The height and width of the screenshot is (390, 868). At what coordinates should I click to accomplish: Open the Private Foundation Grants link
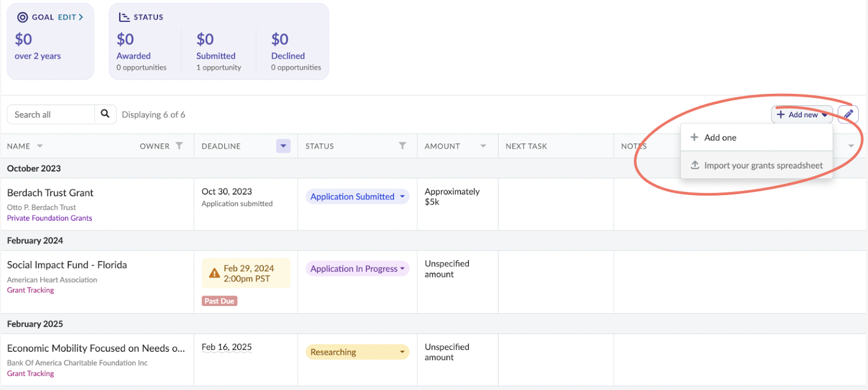point(49,218)
